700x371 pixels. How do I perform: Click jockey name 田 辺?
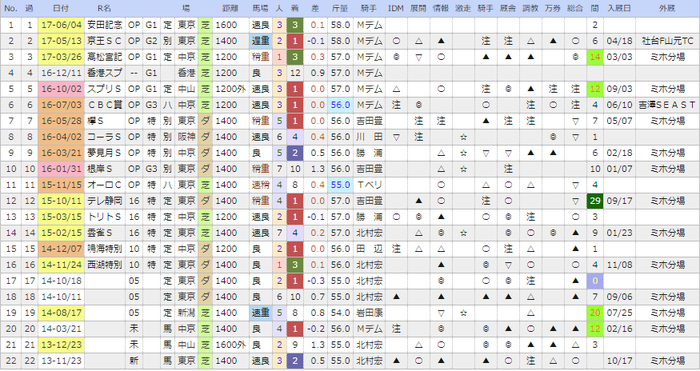tap(369, 249)
